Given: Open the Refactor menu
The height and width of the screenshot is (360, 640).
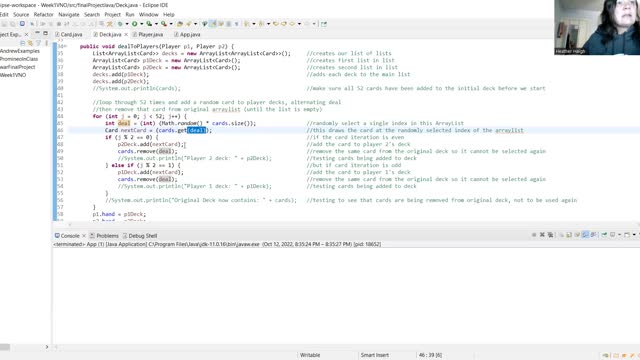Looking at the screenshot, I should pyautogui.click(x=43, y=14).
